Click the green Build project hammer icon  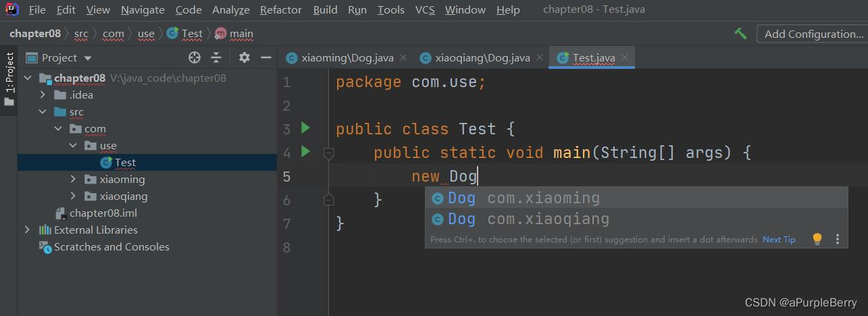point(740,34)
